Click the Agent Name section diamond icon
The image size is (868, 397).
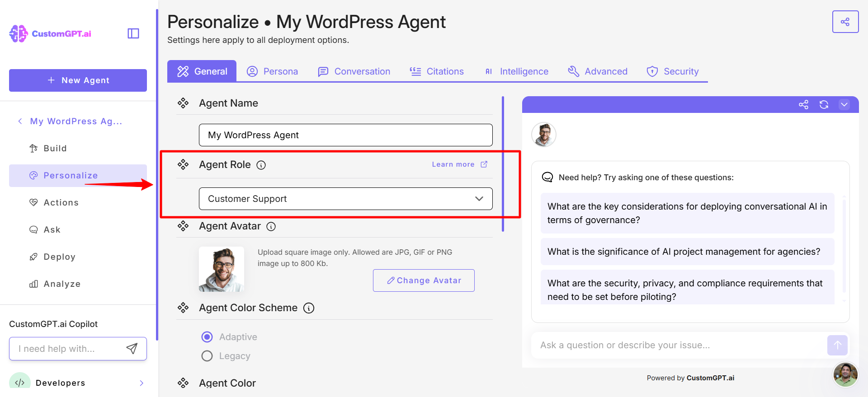[183, 103]
